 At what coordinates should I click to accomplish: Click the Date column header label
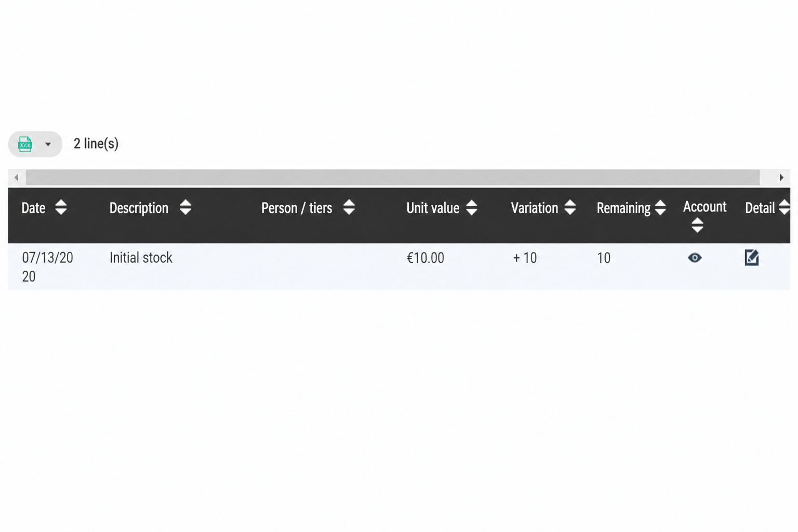pos(33,208)
